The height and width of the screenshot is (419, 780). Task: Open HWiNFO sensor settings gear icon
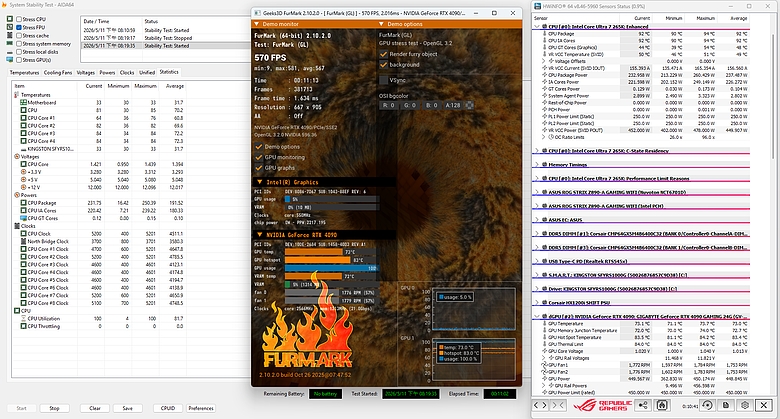tap(745, 405)
